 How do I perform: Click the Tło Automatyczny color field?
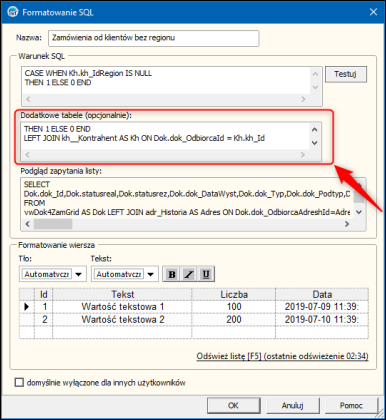tap(47, 274)
